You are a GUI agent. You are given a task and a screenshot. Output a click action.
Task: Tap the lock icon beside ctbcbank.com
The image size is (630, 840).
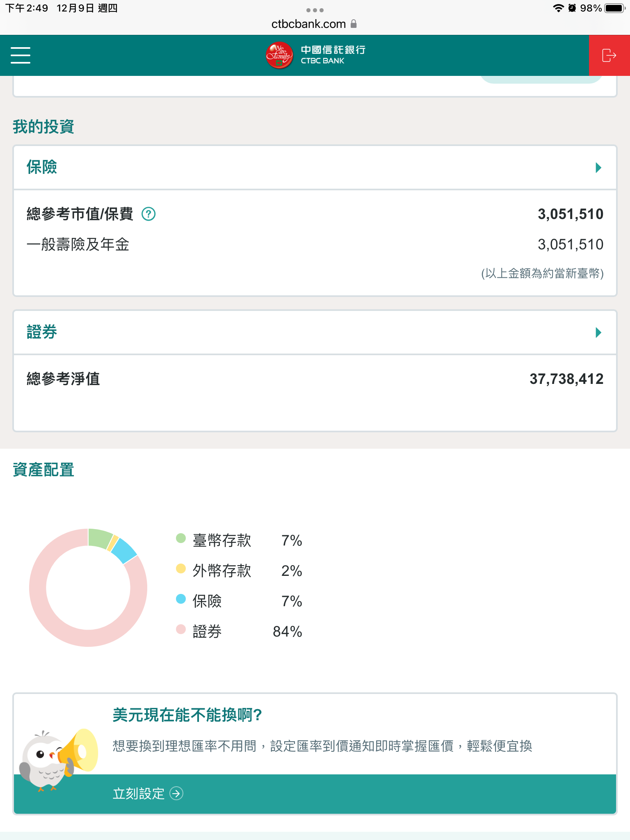pos(354,24)
